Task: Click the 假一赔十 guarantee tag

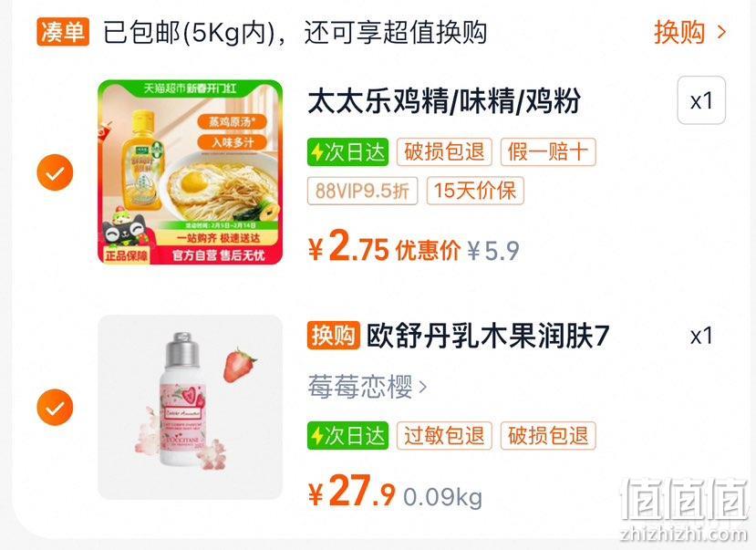Action: tap(548, 151)
